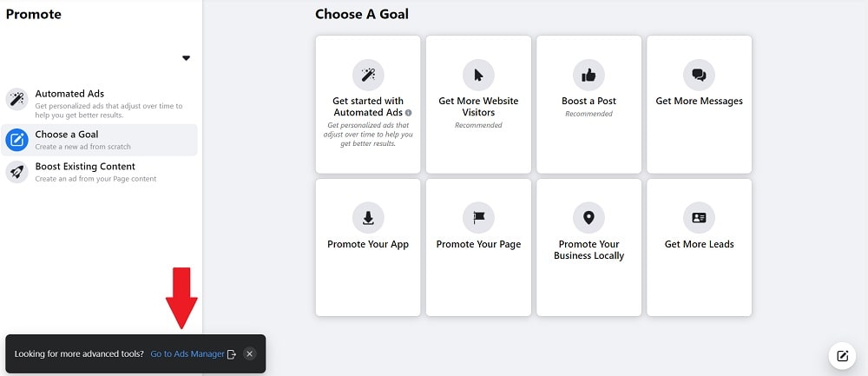This screenshot has height=376, width=868.
Task: Select Choose a Goal in the sidebar
Action: (x=99, y=140)
